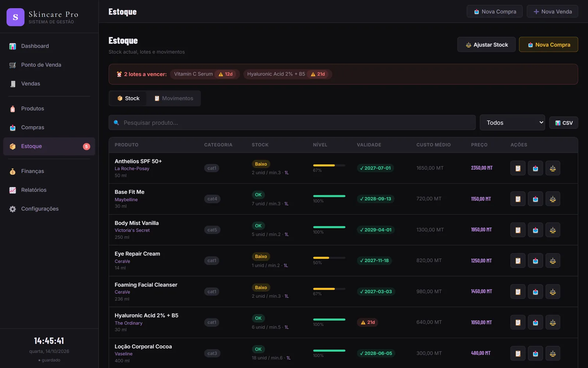Navigate to Produtos section
Viewport: 588px width, 368px height.
pos(49,109)
